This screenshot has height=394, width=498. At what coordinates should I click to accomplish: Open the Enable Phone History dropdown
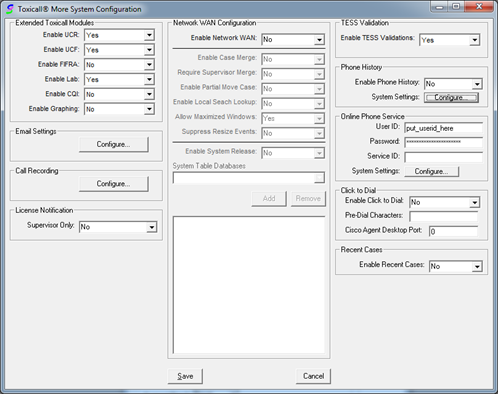453,84
